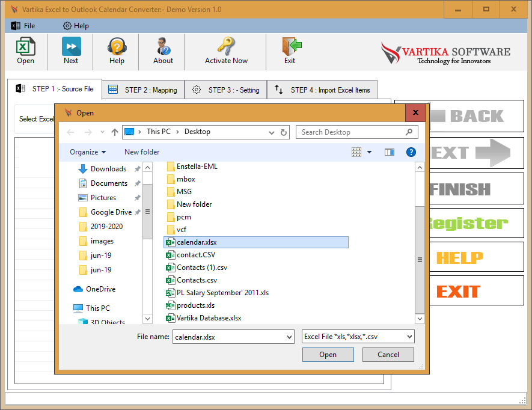Switch to STEP 2 Mapping tab
Image resolution: width=532 pixels, height=410 pixels.
tap(143, 90)
